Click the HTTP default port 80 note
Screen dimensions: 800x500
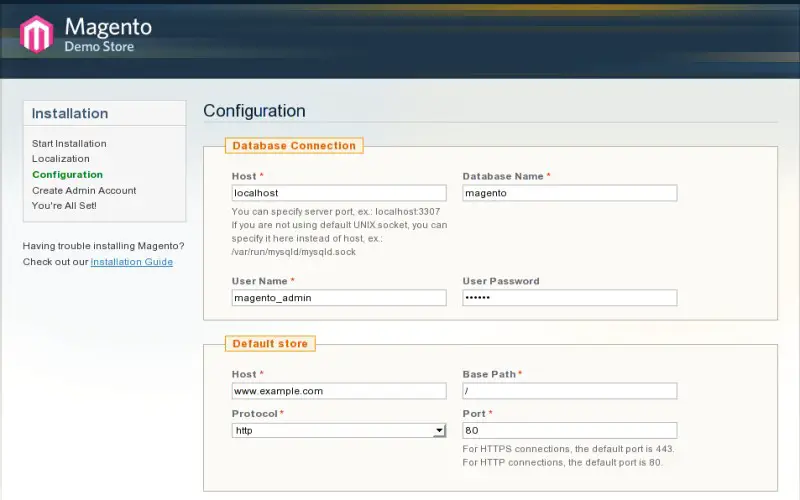tap(563, 463)
